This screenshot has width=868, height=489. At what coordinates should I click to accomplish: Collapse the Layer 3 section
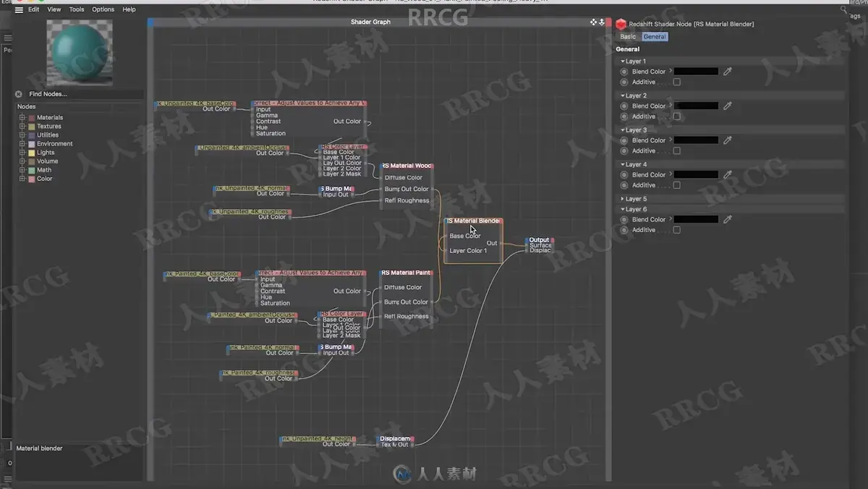pyautogui.click(x=623, y=130)
